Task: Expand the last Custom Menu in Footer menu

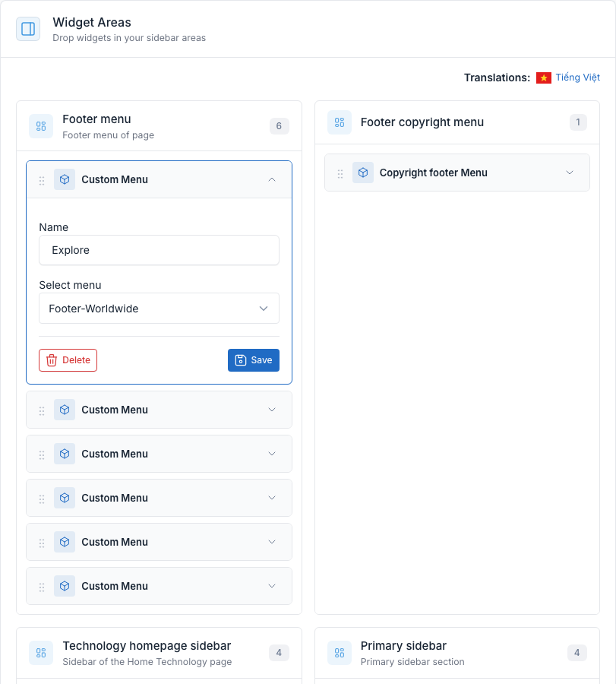Action: [272, 586]
